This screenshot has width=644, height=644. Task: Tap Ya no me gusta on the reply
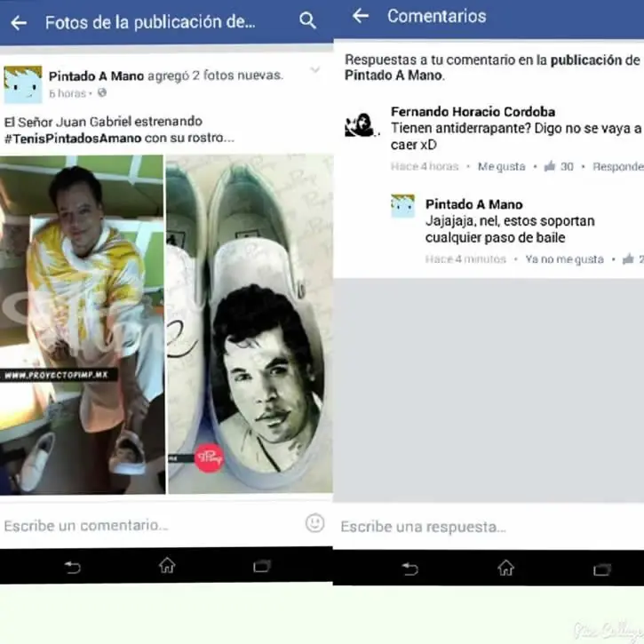(564, 259)
